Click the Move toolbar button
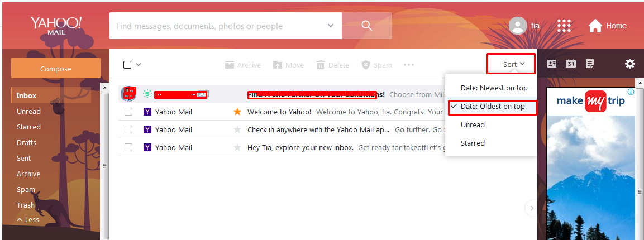The width and height of the screenshot is (644, 240). click(288, 65)
